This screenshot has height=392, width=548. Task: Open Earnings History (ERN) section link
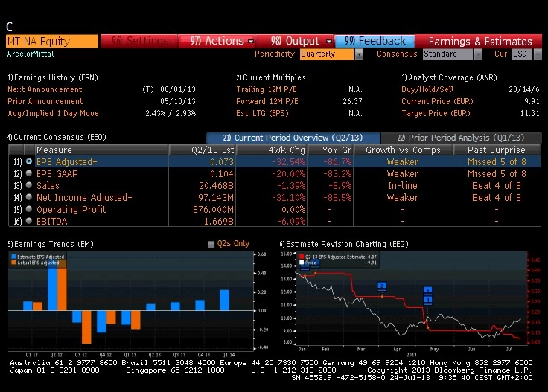[x=53, y=77]
